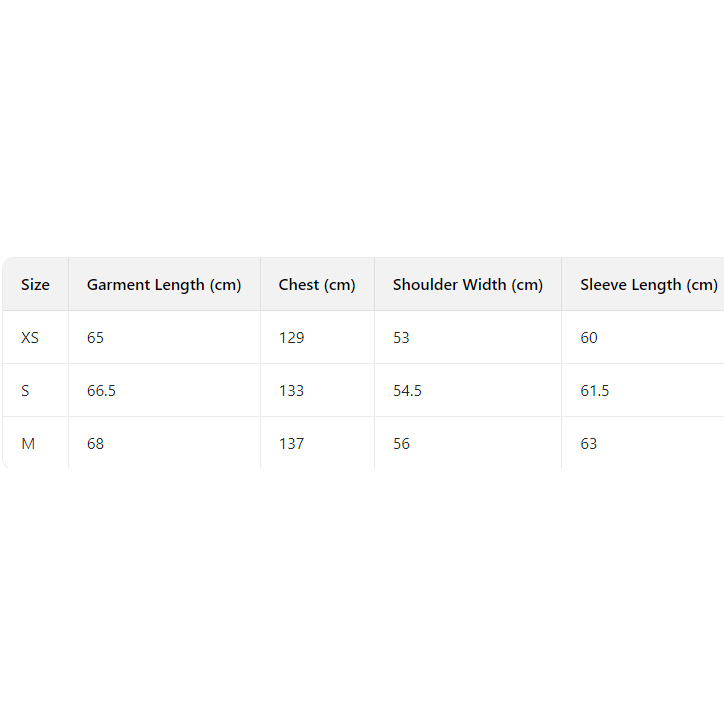Click XS sleeve length value 60

click(x=589, y=338)
